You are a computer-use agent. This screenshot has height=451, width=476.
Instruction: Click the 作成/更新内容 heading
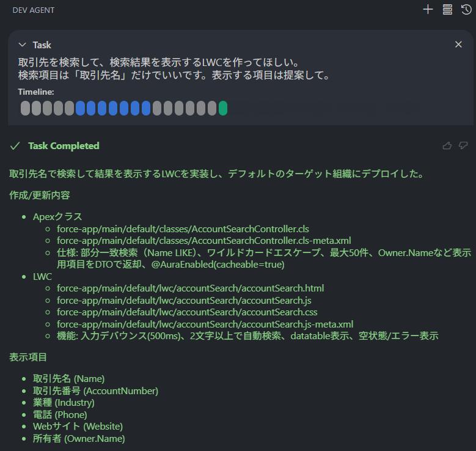[40, 195]
